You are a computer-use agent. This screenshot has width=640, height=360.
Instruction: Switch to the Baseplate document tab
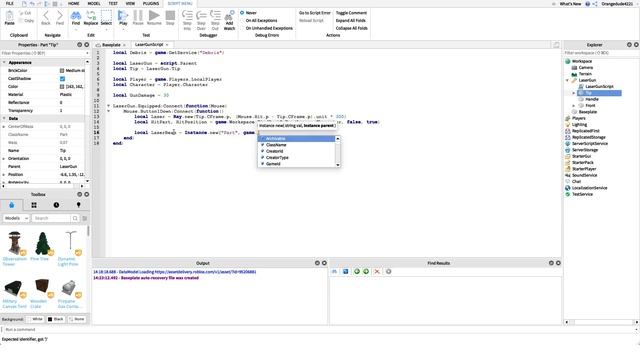111,45
